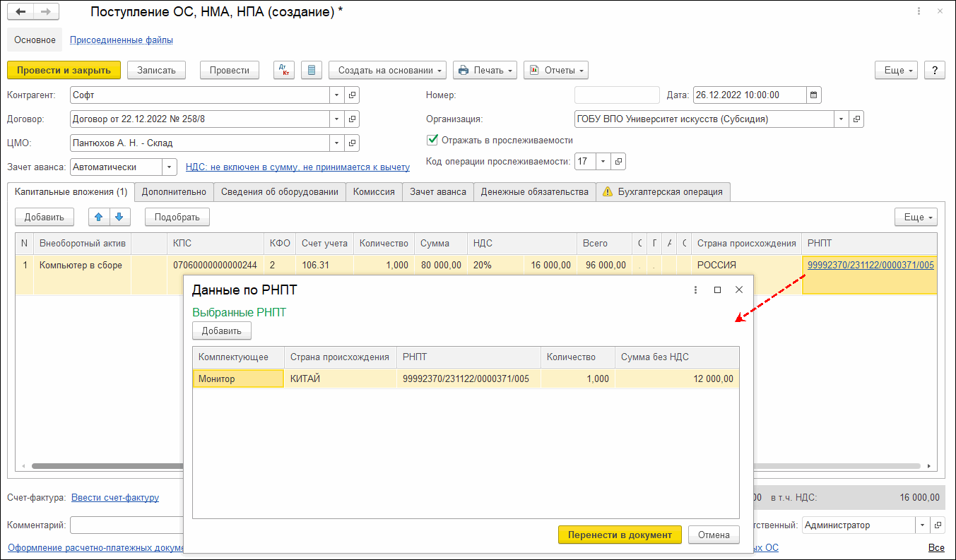Viewport: 956px width, 560px height.
Task: Open Присоединенные файлы link
Action: coord(122,40)
